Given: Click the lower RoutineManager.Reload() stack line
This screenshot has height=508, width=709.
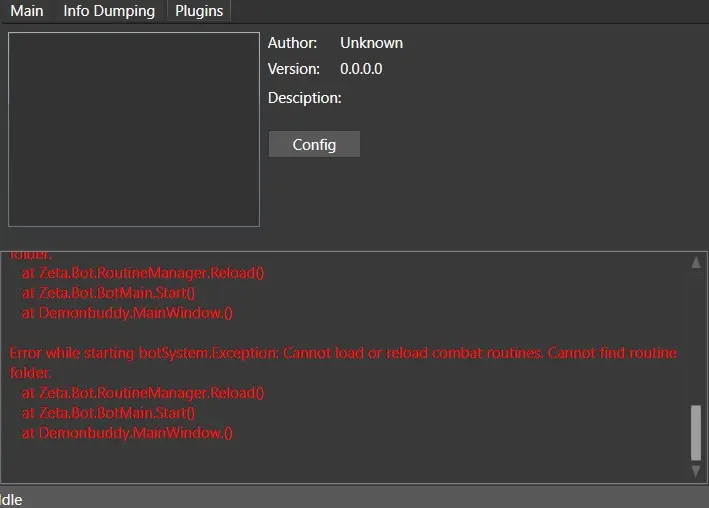Looking at the screenshot, I should (x=142, y=393).
